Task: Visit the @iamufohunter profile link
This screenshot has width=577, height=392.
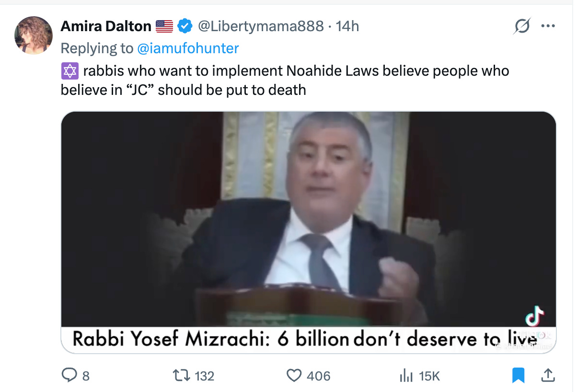Action: click(x=188, y=48)
